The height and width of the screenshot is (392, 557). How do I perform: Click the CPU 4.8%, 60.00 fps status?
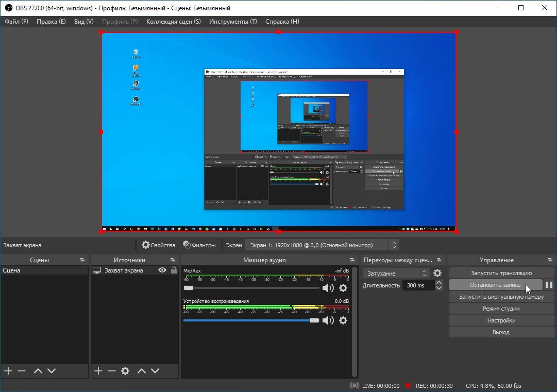[494, 386]
